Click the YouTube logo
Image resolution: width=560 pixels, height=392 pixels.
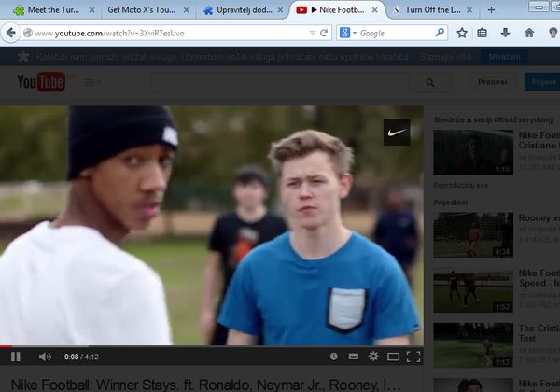click(x=41, y=82)
